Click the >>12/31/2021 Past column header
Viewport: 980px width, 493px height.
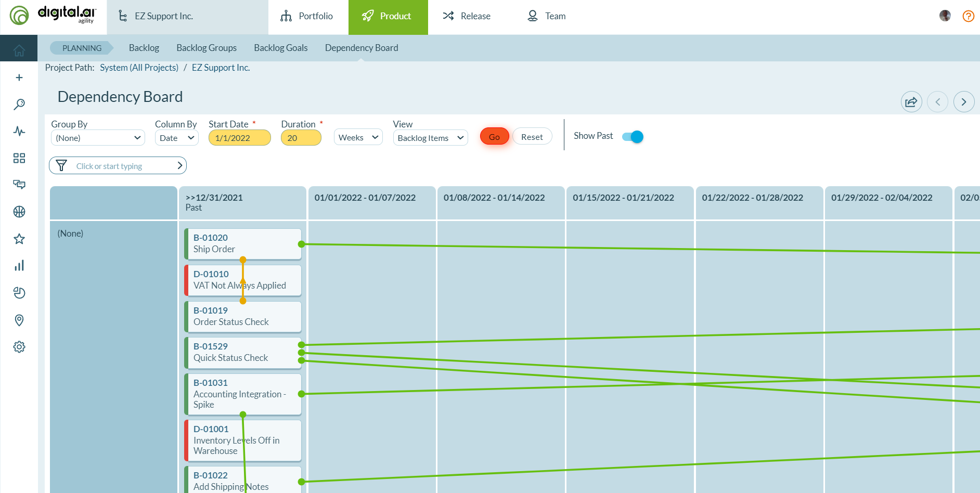242,203
